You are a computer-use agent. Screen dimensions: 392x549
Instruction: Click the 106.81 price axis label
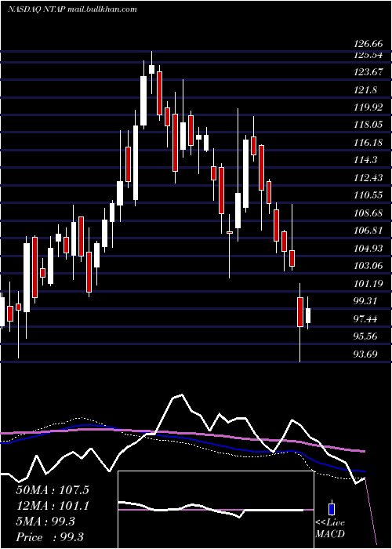368,231
